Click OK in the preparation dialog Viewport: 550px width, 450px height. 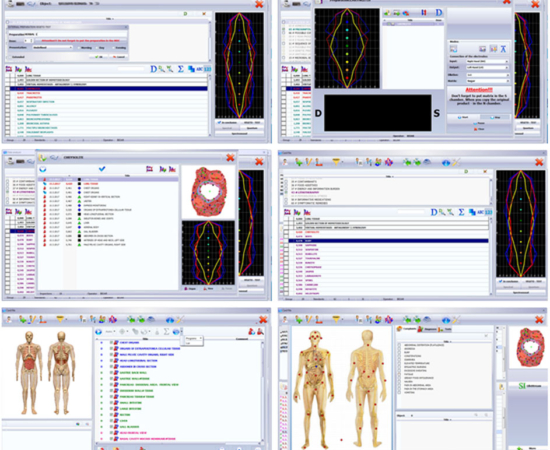point(99,57)
